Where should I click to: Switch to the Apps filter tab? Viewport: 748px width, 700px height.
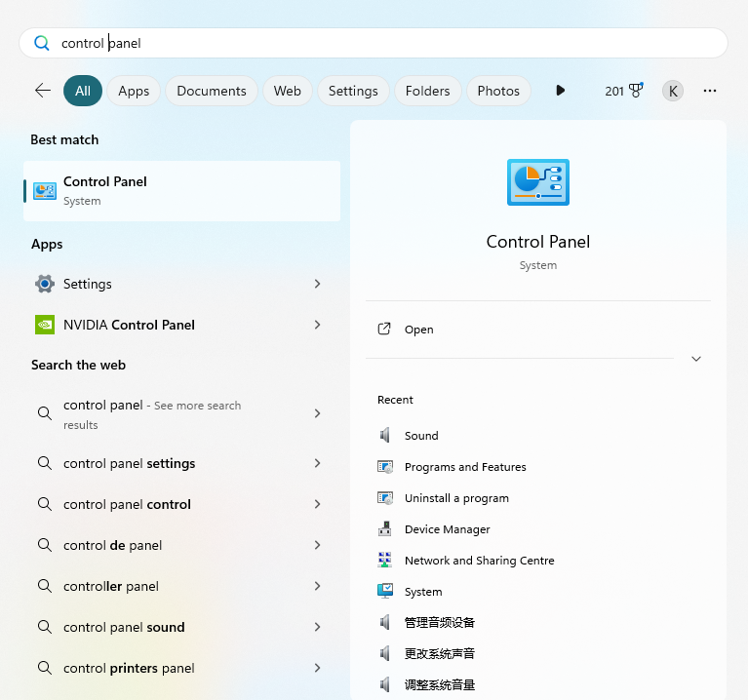[134, 91]
